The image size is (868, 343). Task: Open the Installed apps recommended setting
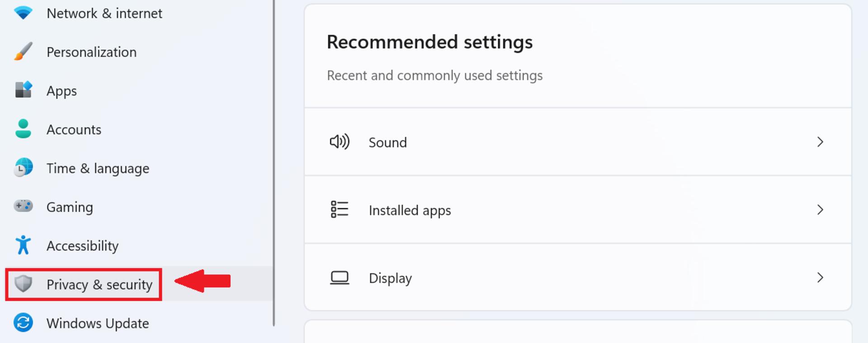click(578, 210)
